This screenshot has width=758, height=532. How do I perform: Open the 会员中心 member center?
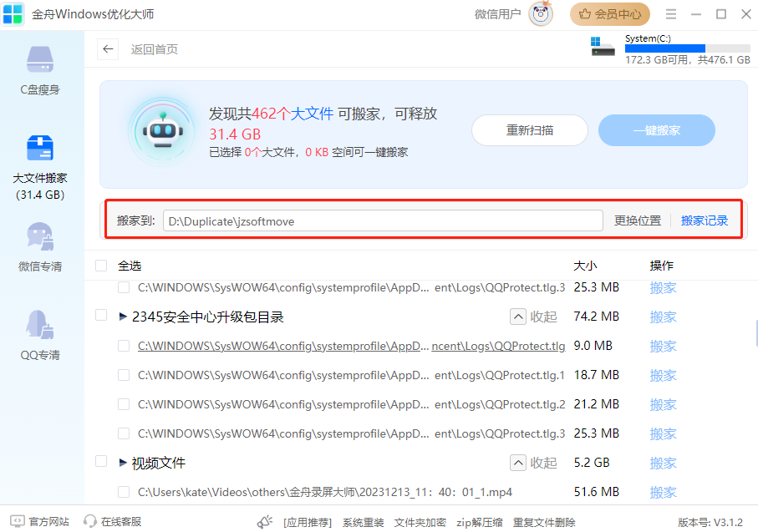click(610, 14)
